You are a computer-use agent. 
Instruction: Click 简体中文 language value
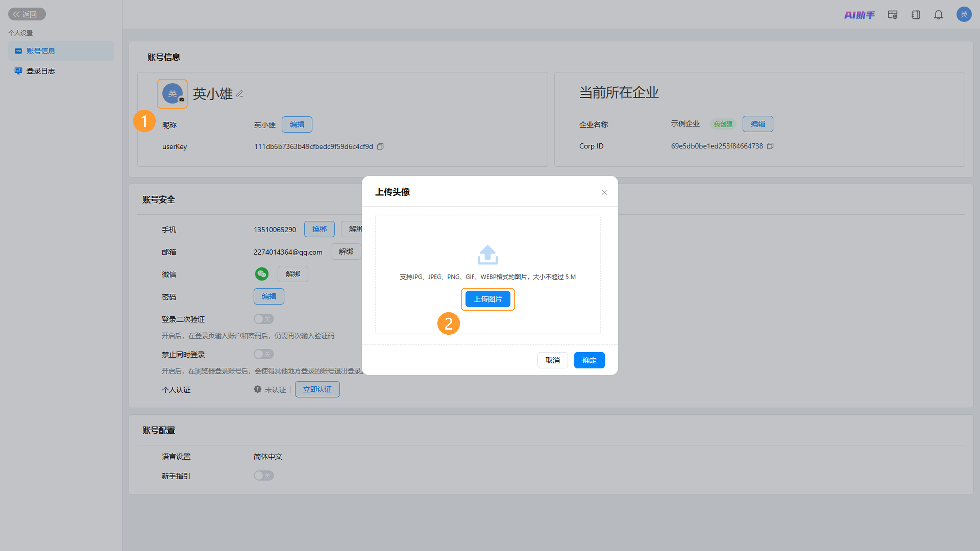268,456
